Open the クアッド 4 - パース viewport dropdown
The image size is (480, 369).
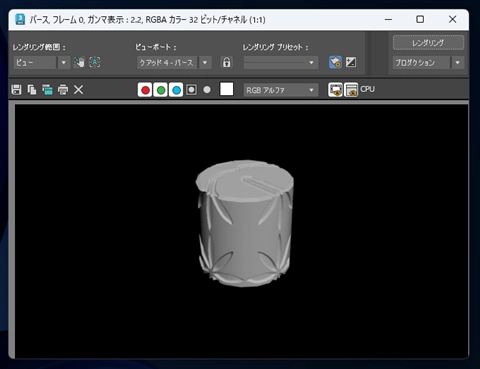pos(174,62)
